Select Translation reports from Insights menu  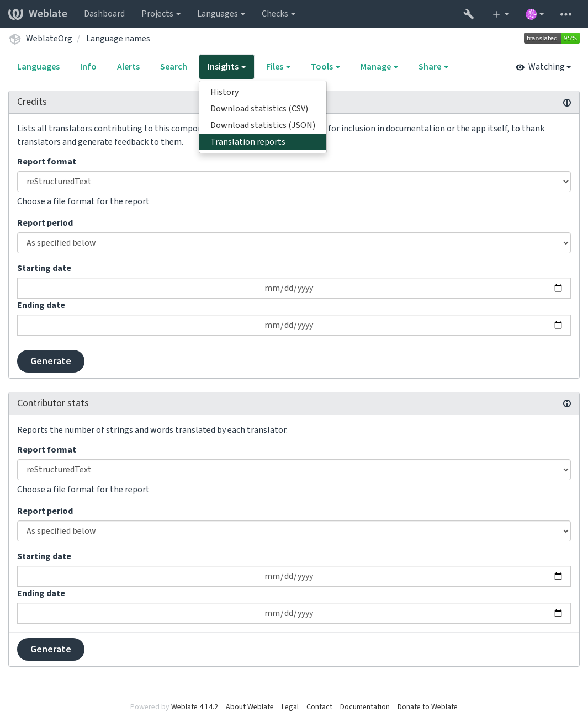(263, 142)
